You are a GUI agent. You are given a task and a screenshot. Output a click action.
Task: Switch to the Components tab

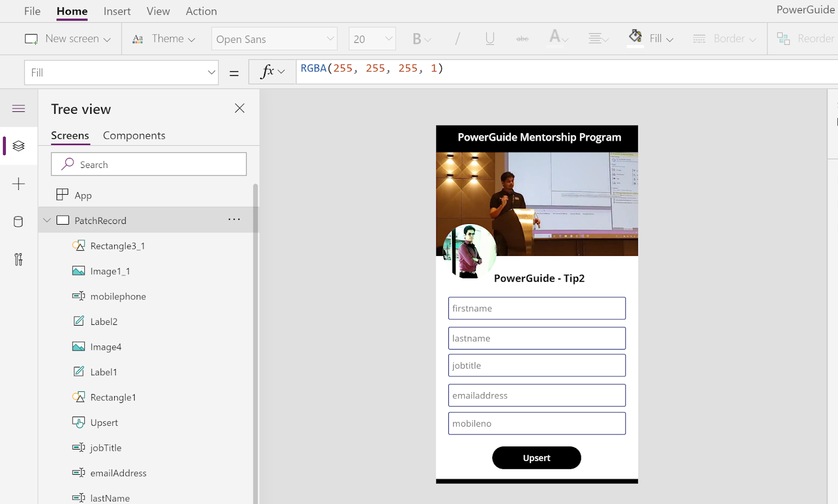pyautogui.click(x=134, y=135)
